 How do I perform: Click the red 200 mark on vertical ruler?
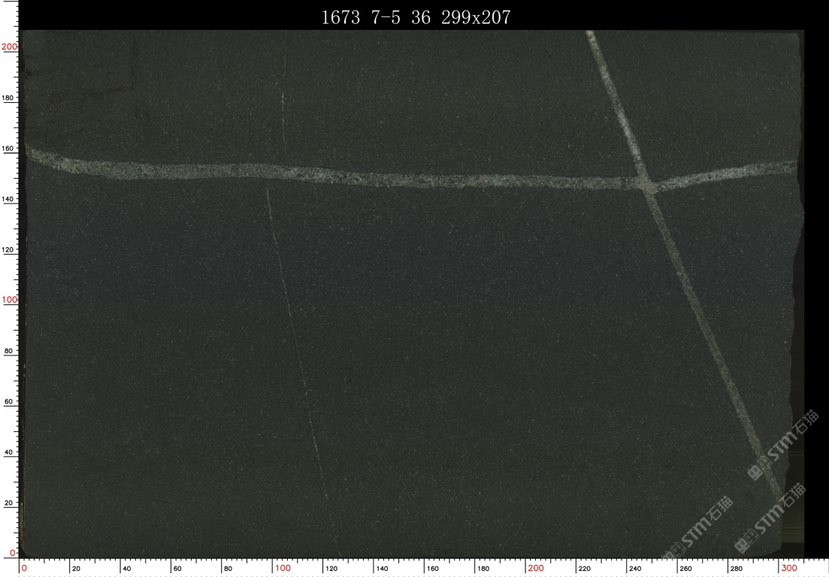(9, 47)
